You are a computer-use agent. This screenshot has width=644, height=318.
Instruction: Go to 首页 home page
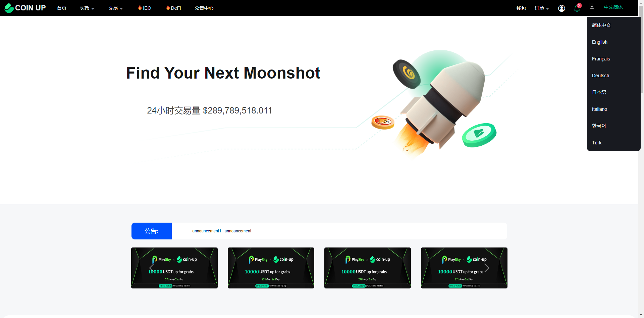[x=62, y=8]
